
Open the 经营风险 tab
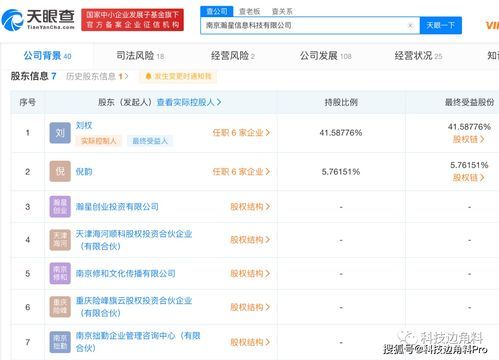pyautogui.click(x=233, y=56)
